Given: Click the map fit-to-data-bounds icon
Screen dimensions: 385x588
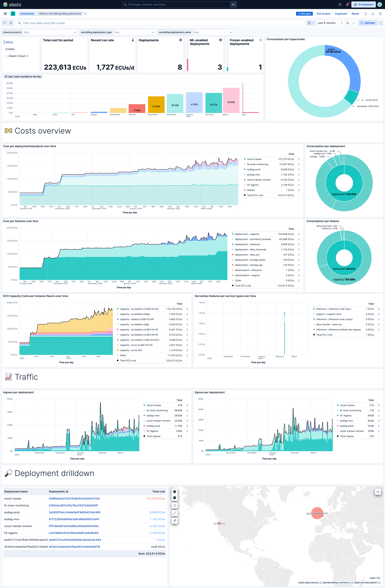Looking at the screenshot, I should click(175, 505).
